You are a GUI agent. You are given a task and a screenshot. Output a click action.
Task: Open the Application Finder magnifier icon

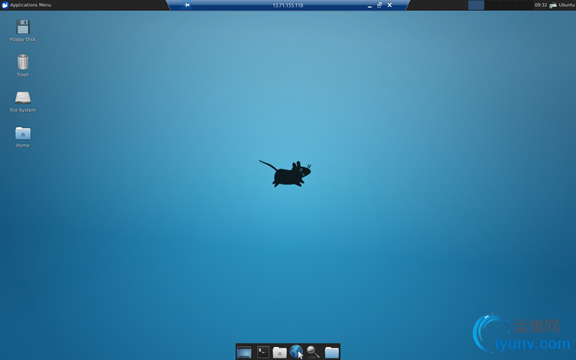pyautogui.click(x=313, y=352)
